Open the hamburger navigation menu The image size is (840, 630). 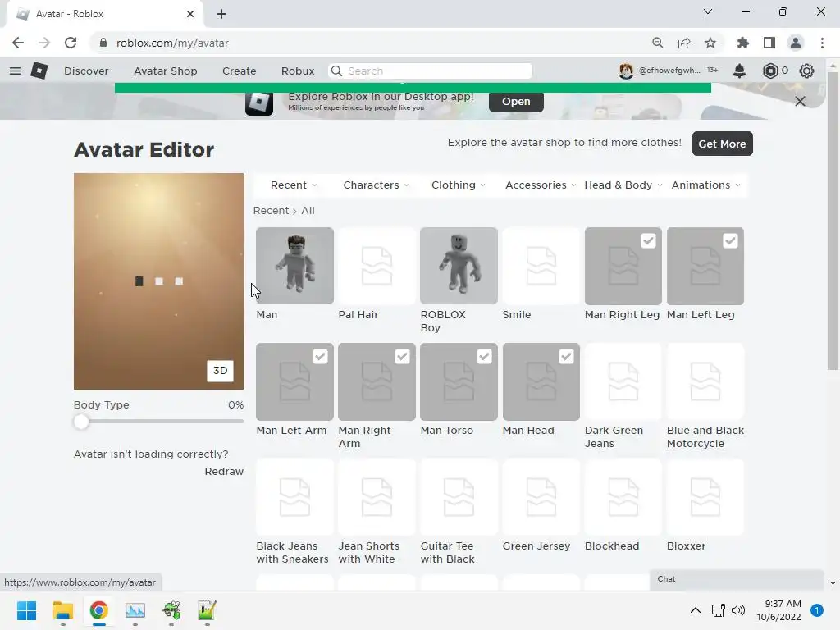tap(15, 71)
